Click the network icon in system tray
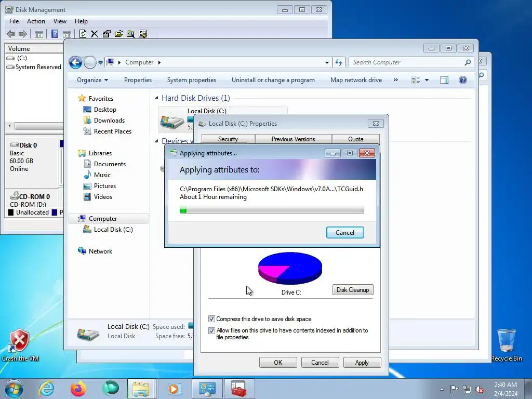532x399 pixels. click(467, 389)
